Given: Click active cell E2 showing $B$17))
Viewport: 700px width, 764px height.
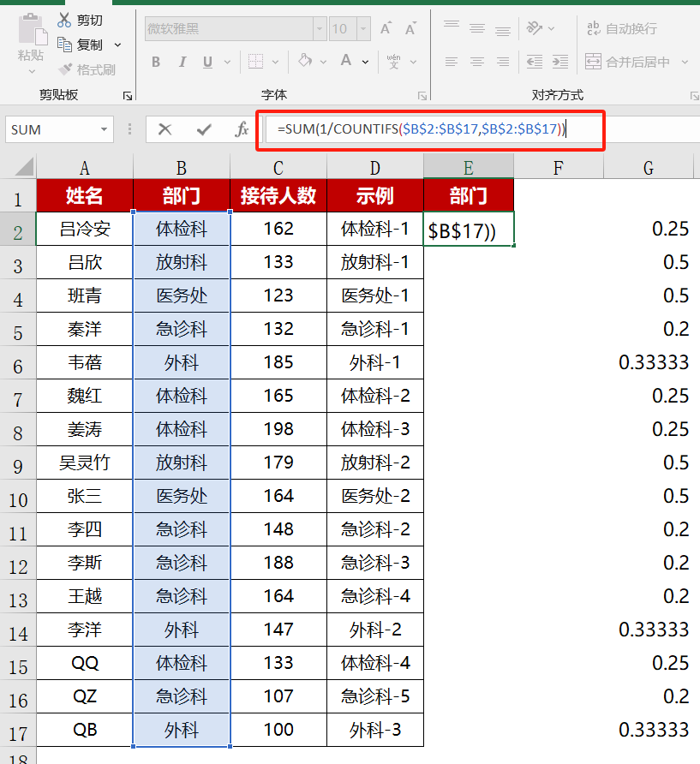Looking at the screenshot, I should [469, 229].
